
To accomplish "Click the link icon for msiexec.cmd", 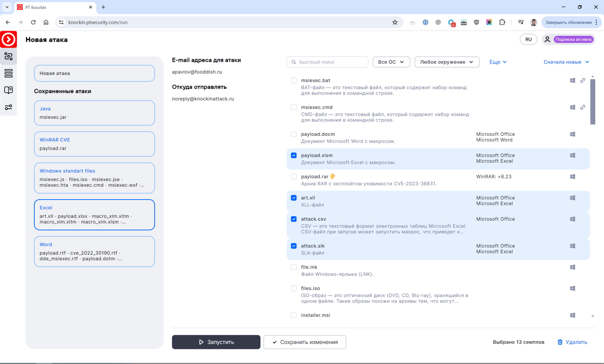I will click(x=583, y=107).
